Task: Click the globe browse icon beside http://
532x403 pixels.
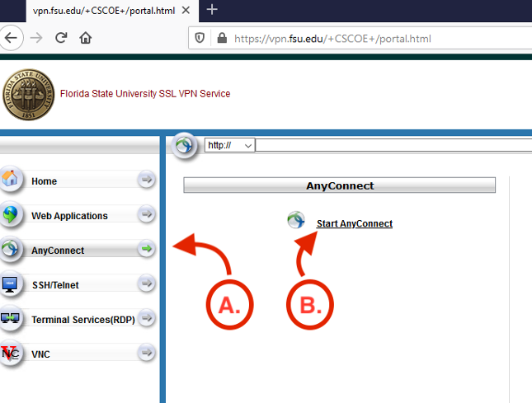Action: point(184,146)
